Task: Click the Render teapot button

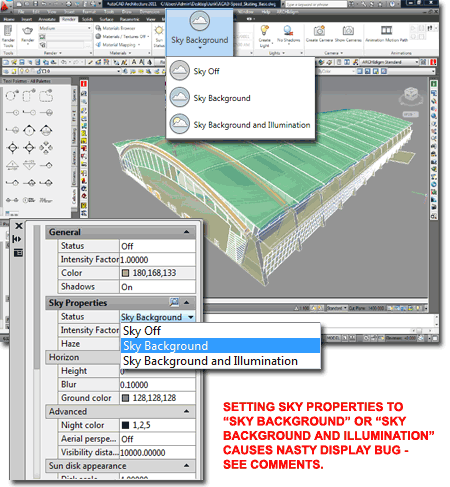Action: 28,33
